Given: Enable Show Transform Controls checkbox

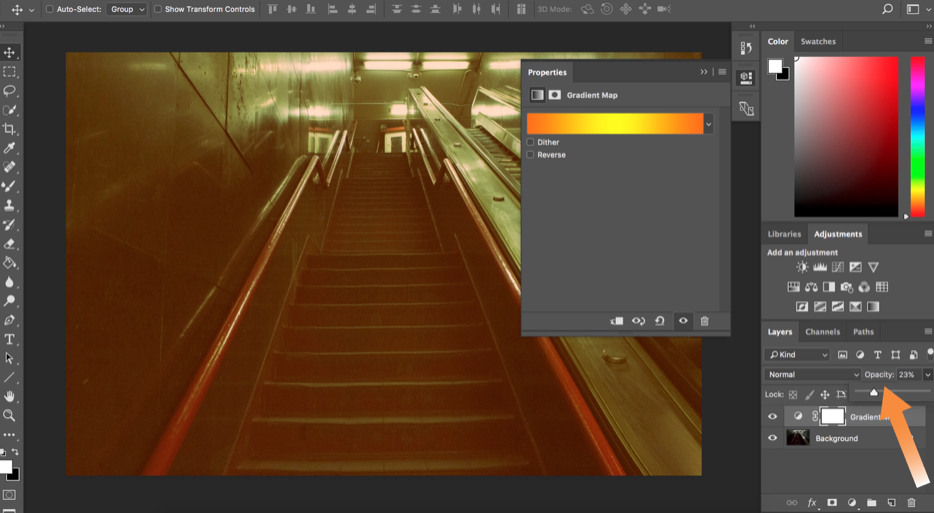Looking at the screenshot, I should 158,9.
